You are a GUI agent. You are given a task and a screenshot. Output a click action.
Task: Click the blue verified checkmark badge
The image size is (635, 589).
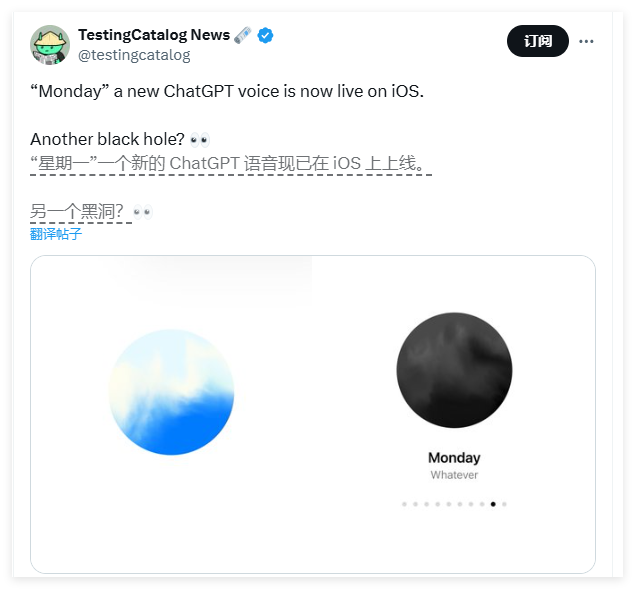(265, 35)
